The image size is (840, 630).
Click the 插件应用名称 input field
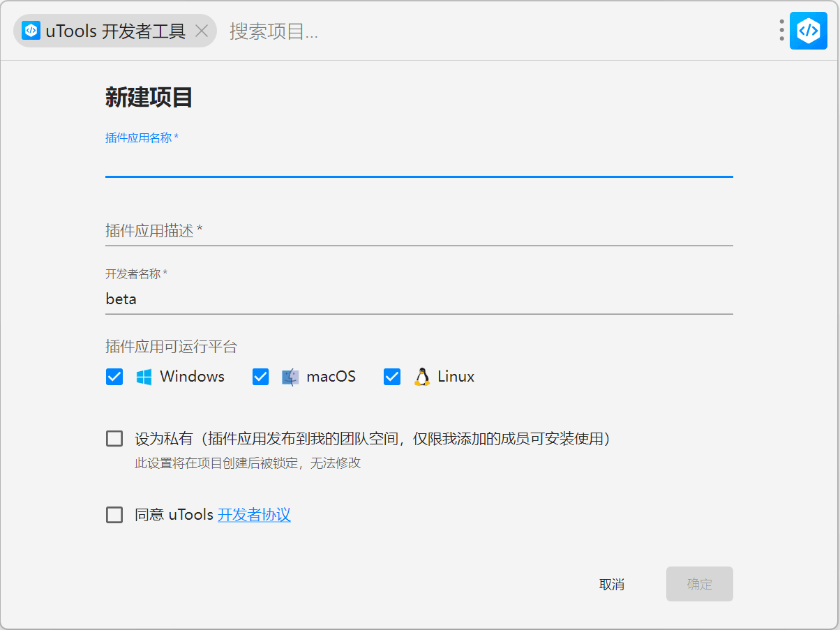click(x=419, y=162)
